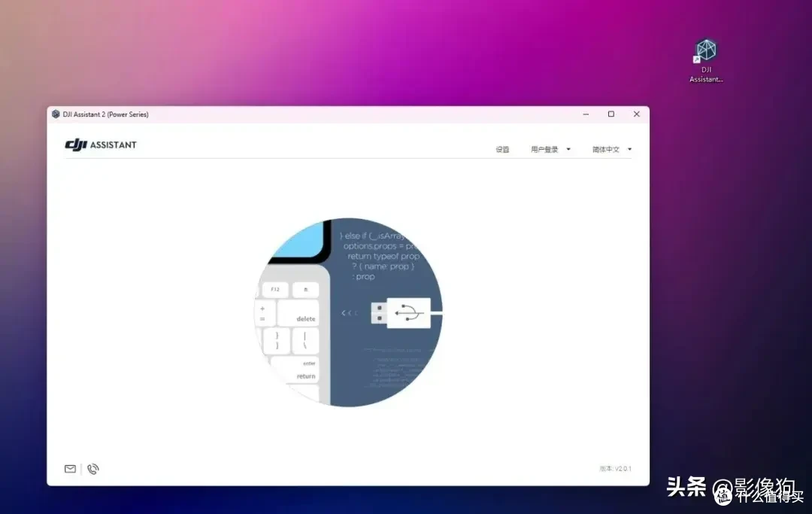Click the version v2.0.1 text

point(615,468)
